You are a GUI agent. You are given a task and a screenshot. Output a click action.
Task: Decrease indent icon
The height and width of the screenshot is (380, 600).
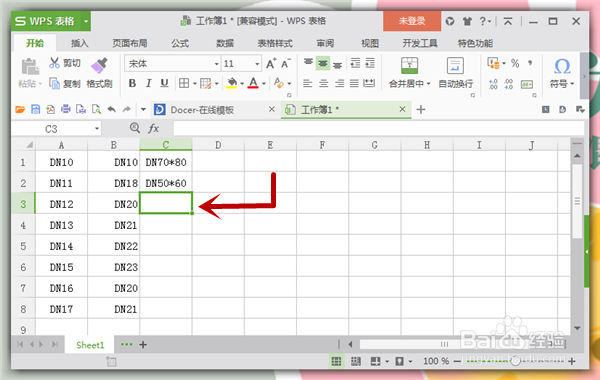pos(355,63)
